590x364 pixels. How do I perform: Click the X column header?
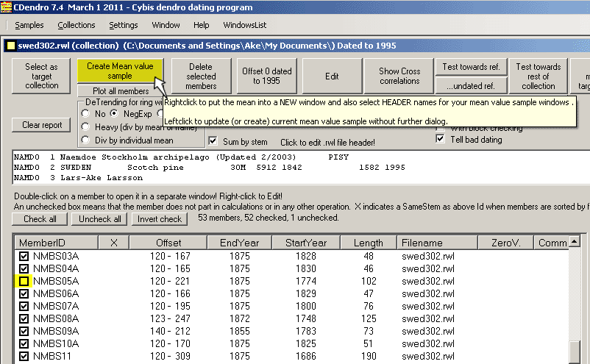pos(113,243)
